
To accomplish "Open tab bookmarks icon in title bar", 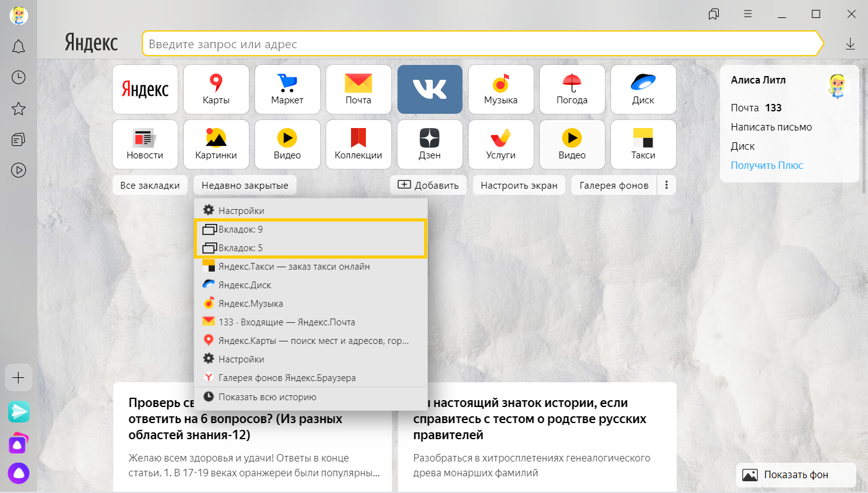I will [714, 14].
